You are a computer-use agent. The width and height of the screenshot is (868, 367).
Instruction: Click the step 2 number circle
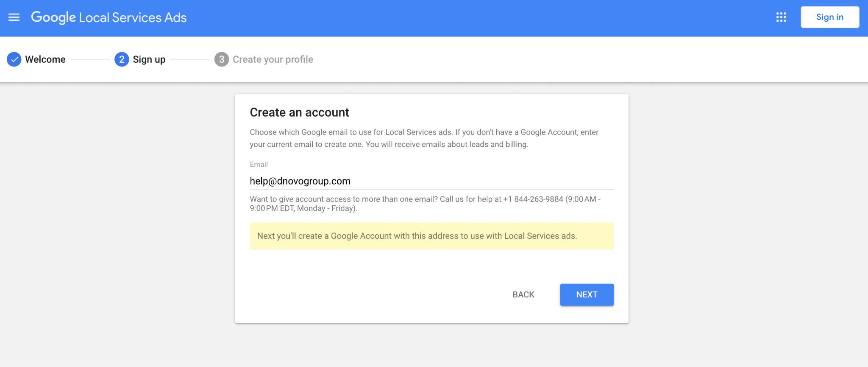(122, 59)
